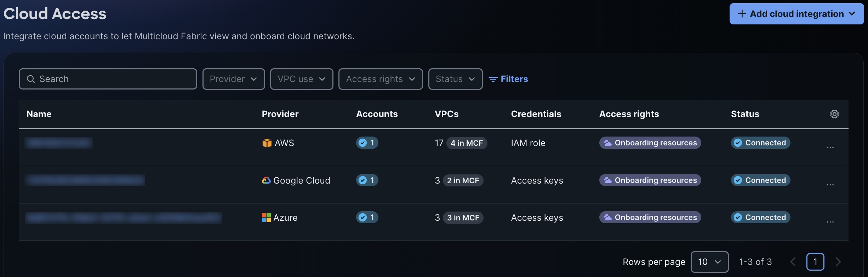Focus the Search input field
The image size is (868, 277).
coord(108,79)
